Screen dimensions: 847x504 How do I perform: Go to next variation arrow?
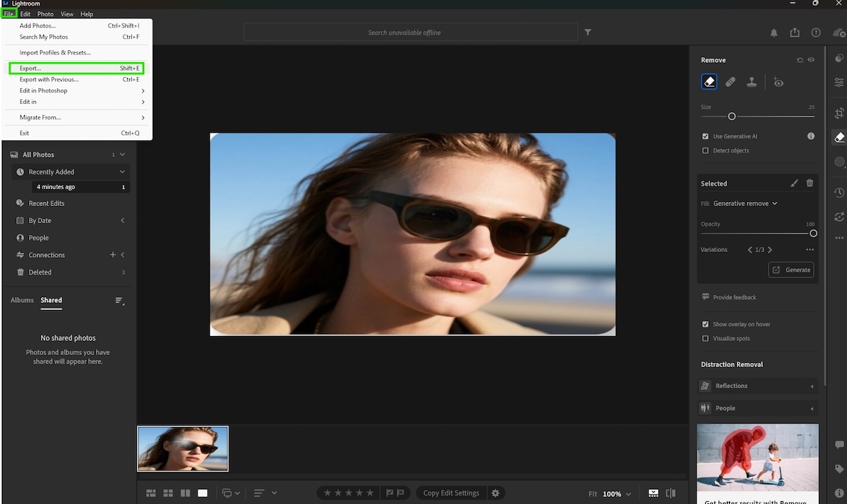pyautogui.click(x=769, y=250)
